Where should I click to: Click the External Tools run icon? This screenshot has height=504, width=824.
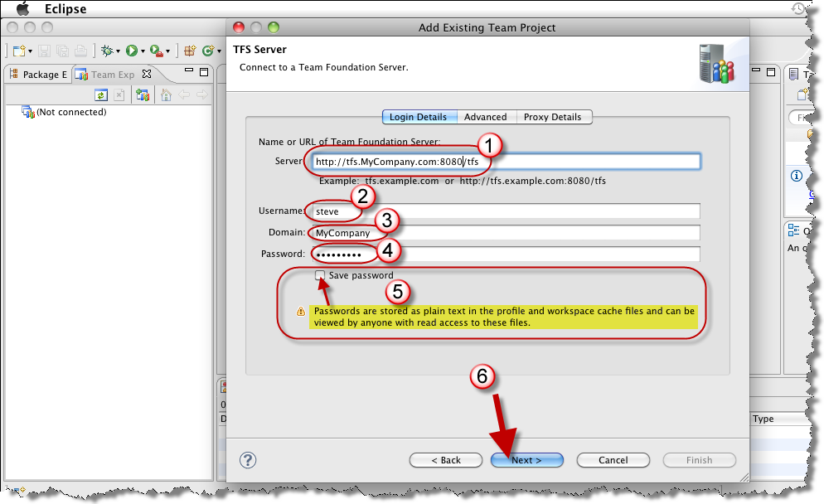(x=156, y=51)
